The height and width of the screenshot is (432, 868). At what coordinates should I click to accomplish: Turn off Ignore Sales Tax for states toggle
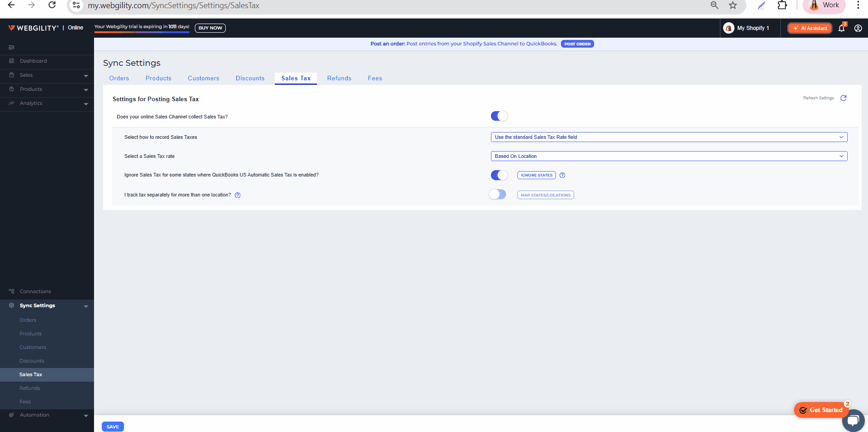point(499,175)
